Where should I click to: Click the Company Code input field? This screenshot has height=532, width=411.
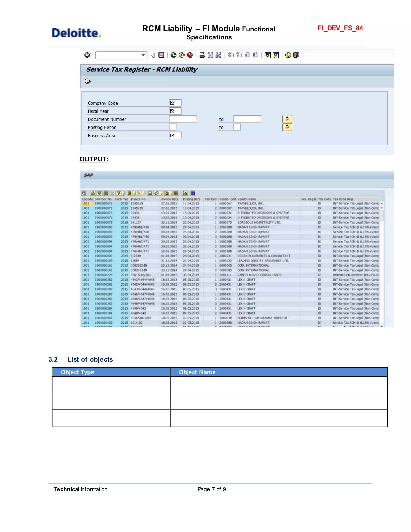coord(175,103)
